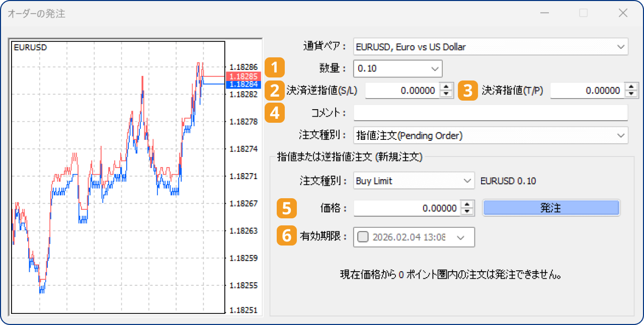Decrease 決済指値(T/P) with its down arrow
The width and height of the screenshot is (644, 325).
click(x=630, y=93)
